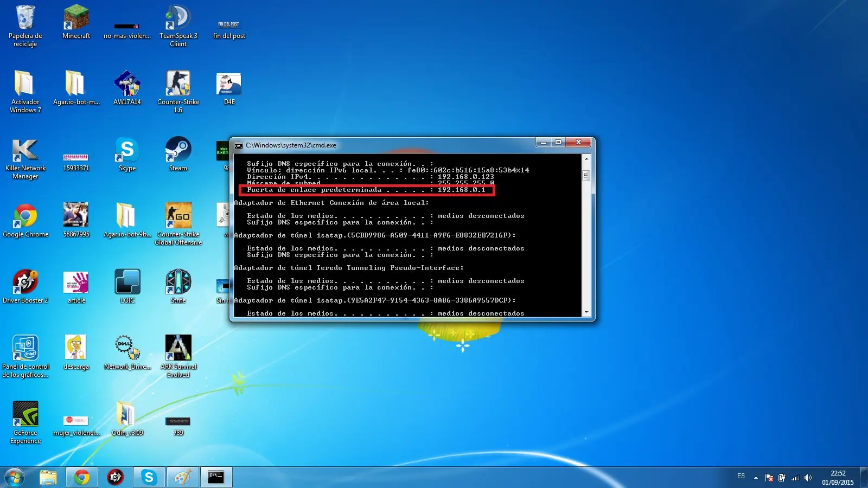Open Activador Windows 7 folder
Viewport: 868px width, 488px height.
[25, 92]
